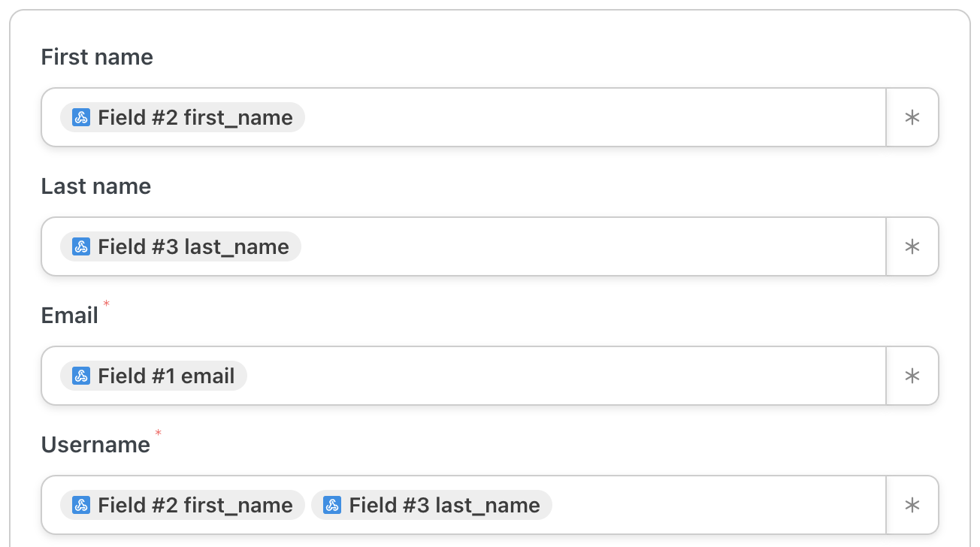Click webhook icon on the Field #1 email pill
980x547 pixels.
pos(81,376)
